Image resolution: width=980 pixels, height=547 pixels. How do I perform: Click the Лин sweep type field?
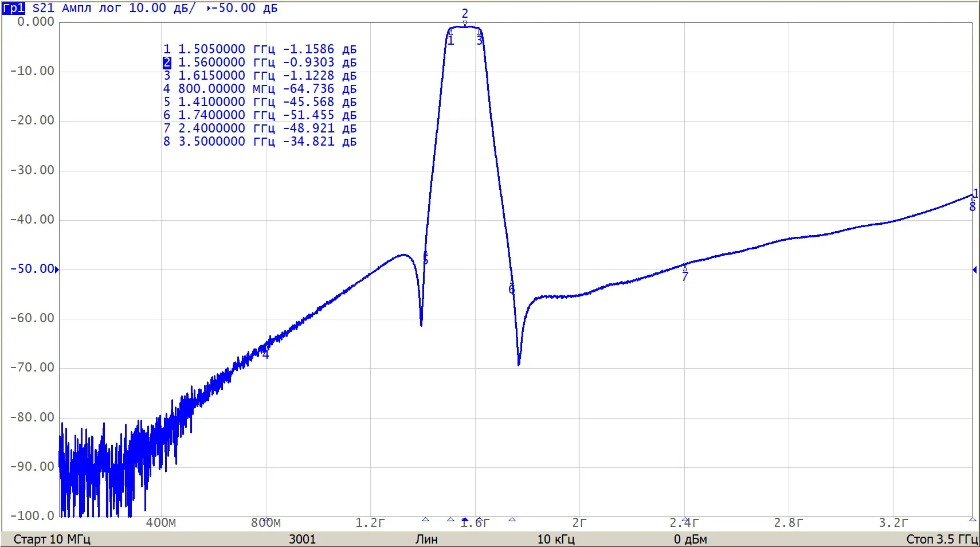[x=426, y=540]
